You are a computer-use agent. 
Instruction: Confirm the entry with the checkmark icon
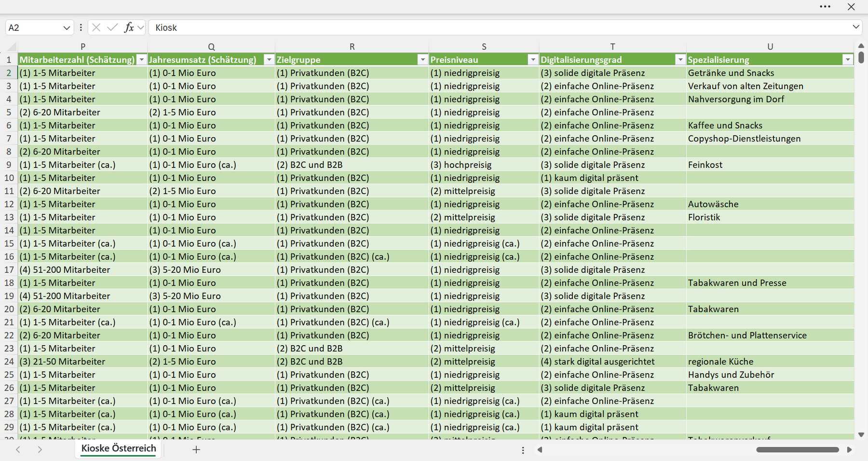click(112, 28)
